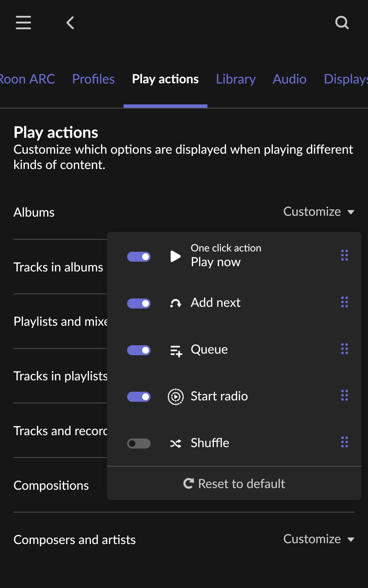
Task: Click the Queue plus list icon
Action: 176,350
